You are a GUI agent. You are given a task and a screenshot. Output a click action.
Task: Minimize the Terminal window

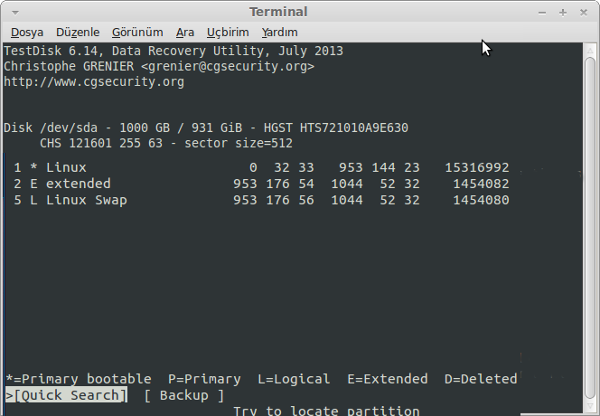(542, 13)
